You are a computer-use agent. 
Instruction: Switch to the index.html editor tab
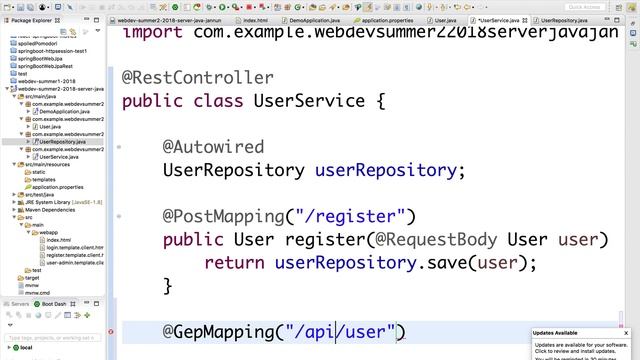click(252, 20)
